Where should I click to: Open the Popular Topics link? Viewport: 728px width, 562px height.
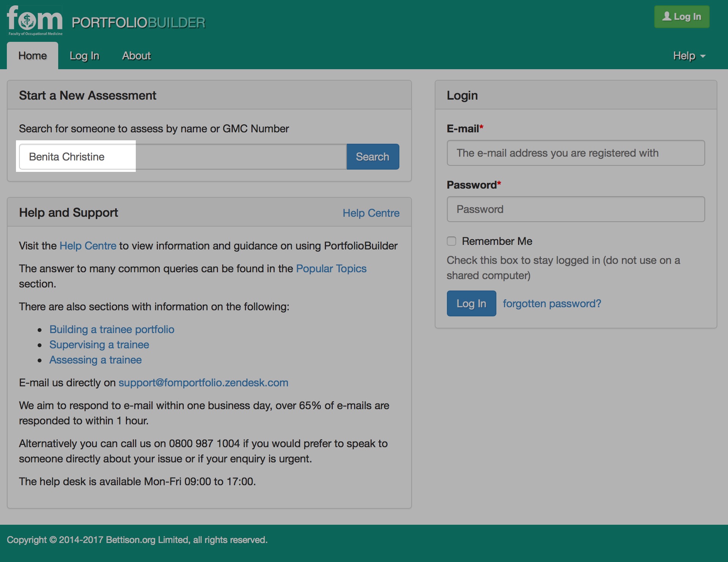tap(331, 269)
